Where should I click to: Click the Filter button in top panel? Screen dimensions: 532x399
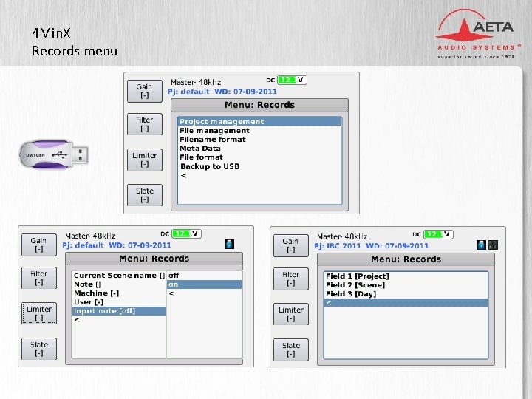[x=145, y=124]
